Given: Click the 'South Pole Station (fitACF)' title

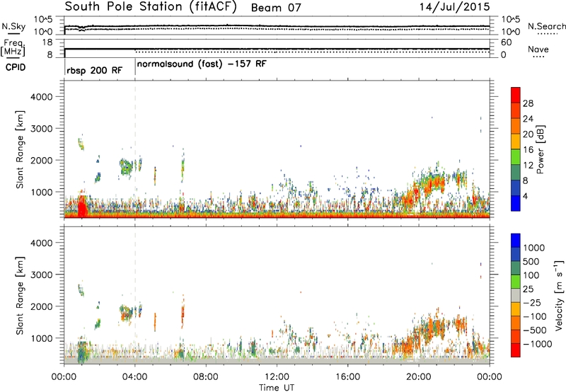Looking at the screenshot, I should pyautogui.click(x=151, y=7).
